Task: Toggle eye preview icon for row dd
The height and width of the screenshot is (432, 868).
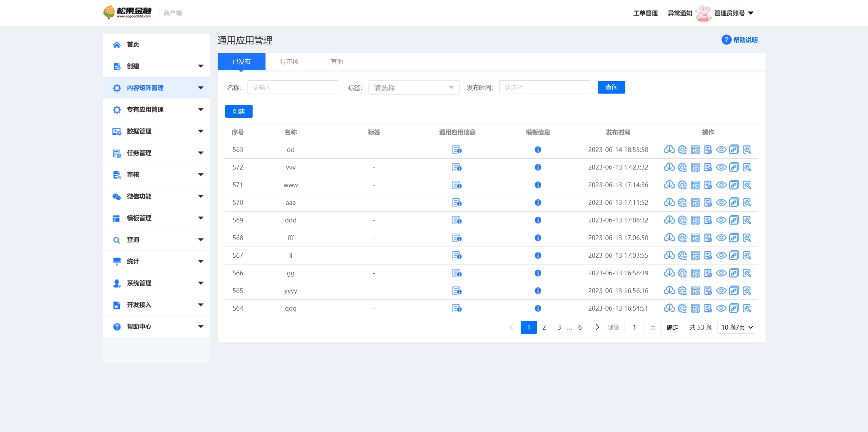Action: [x=721, y=150]
